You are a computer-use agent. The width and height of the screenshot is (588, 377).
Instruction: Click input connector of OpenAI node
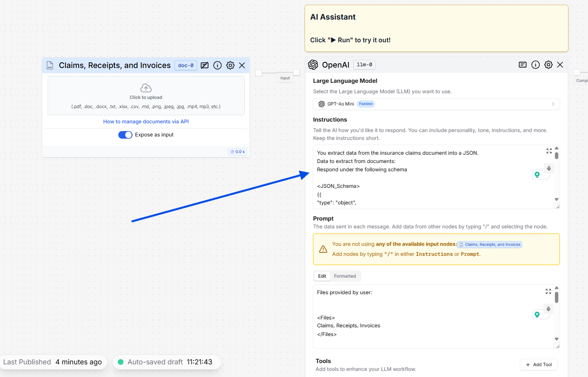297,72
